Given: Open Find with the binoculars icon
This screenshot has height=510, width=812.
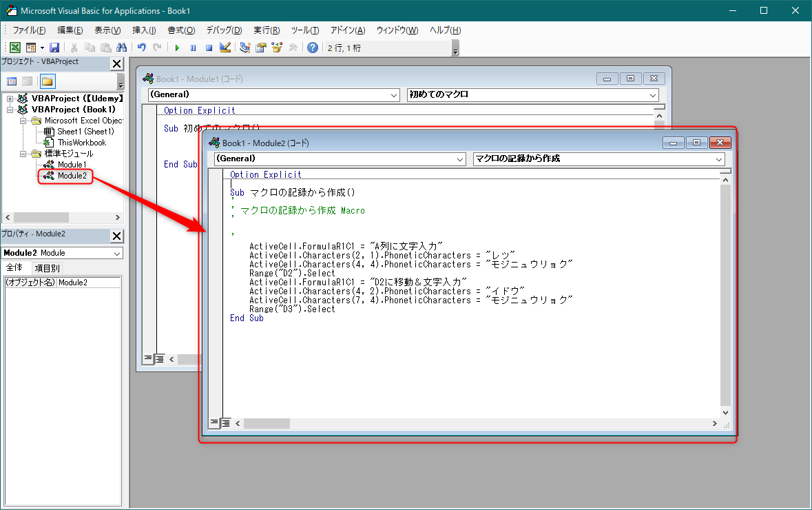Looking at the screenshot, I should point(122,48).
